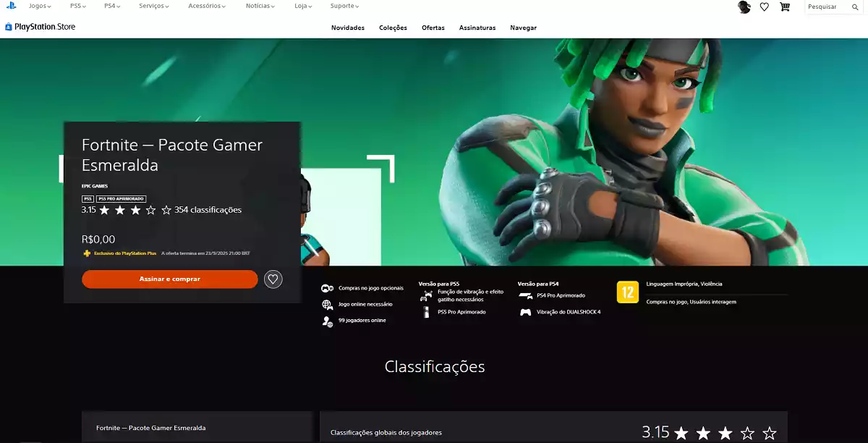This screenshot has width=868, height=443.
Task: Click the in-game purchases icon
Action: click(x=327, y=288)
